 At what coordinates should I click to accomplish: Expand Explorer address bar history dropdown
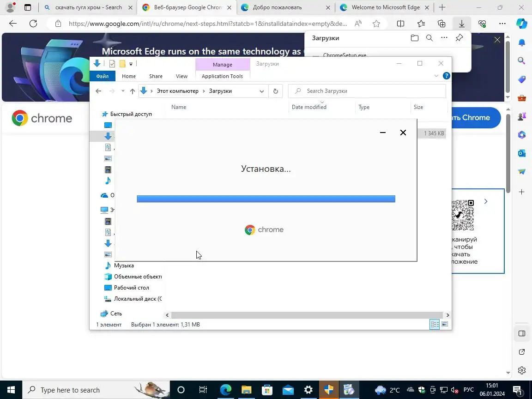pos(261,91)
